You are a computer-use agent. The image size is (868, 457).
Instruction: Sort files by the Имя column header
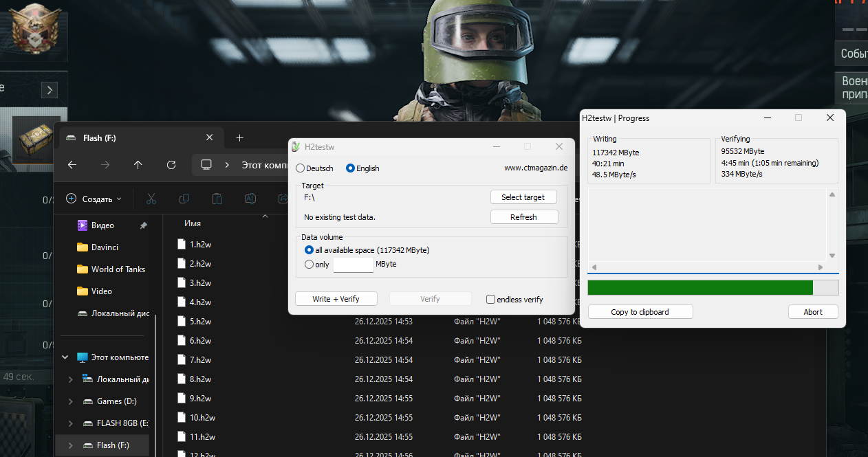pyautogui.click(x=193, y=223)
